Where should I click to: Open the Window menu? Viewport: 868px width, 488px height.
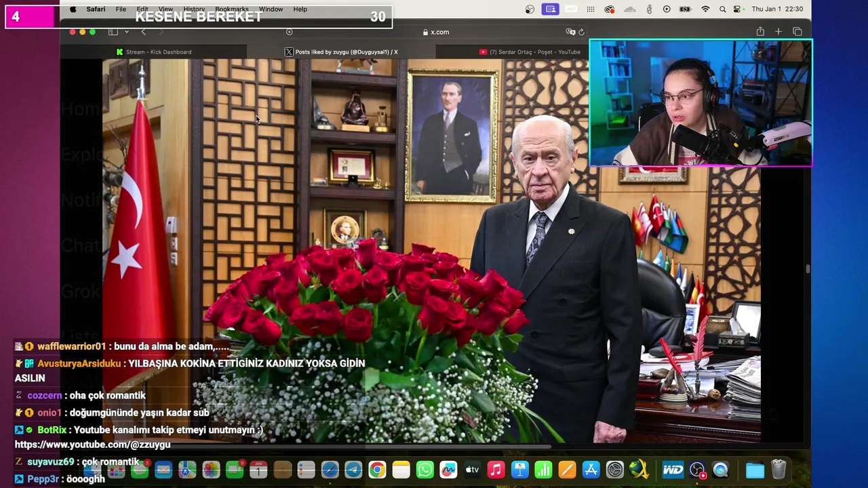point(271,9)
